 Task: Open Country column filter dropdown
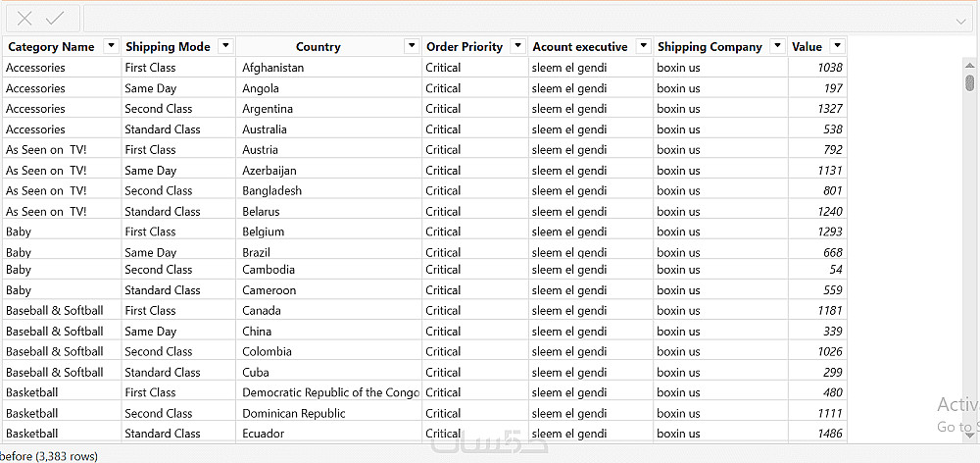pos(412,46)
